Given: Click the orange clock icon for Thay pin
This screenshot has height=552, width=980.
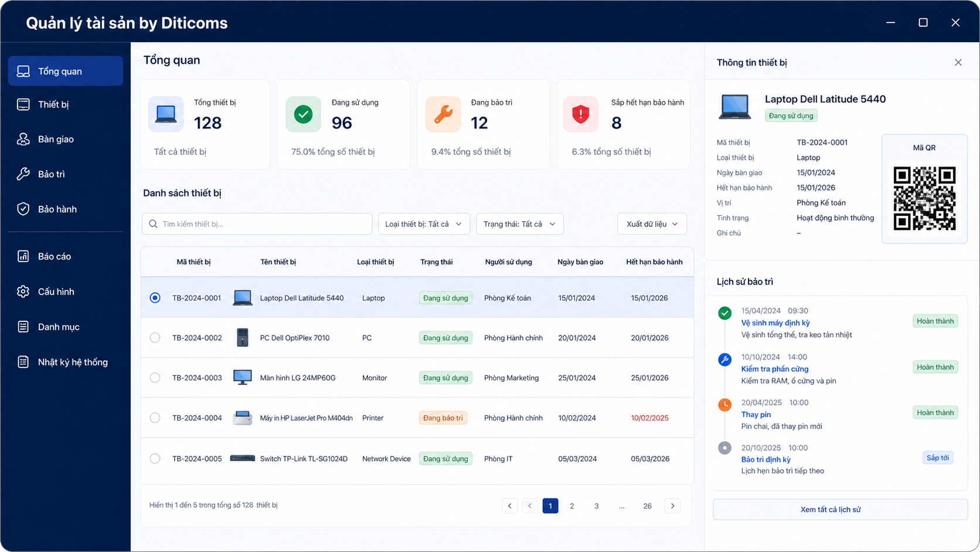Looking at the screenshot, I should point(725,405).
